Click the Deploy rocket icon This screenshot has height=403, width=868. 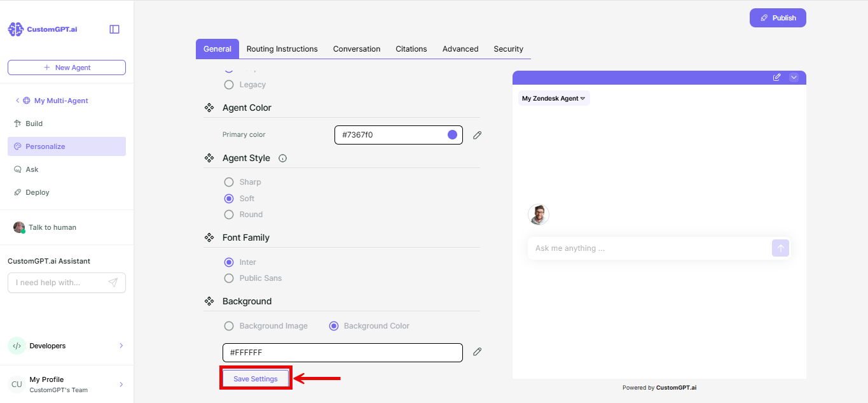coord(17,192)
